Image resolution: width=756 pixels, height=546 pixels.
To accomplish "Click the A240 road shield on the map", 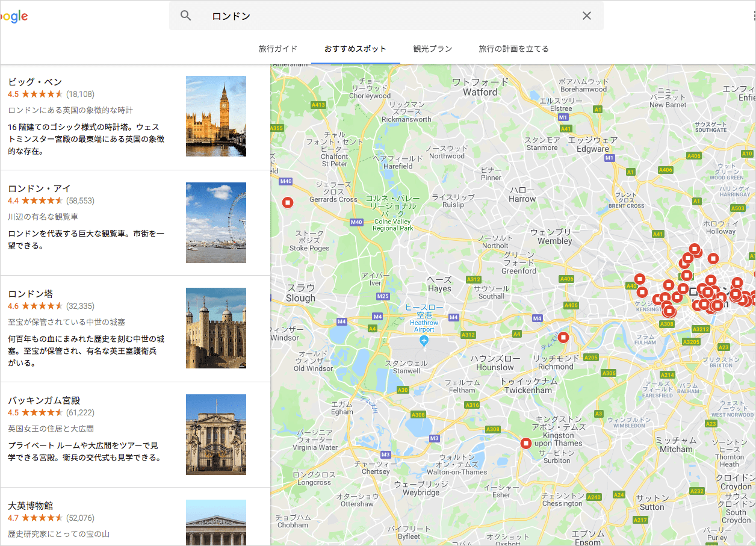I will 594,497.
